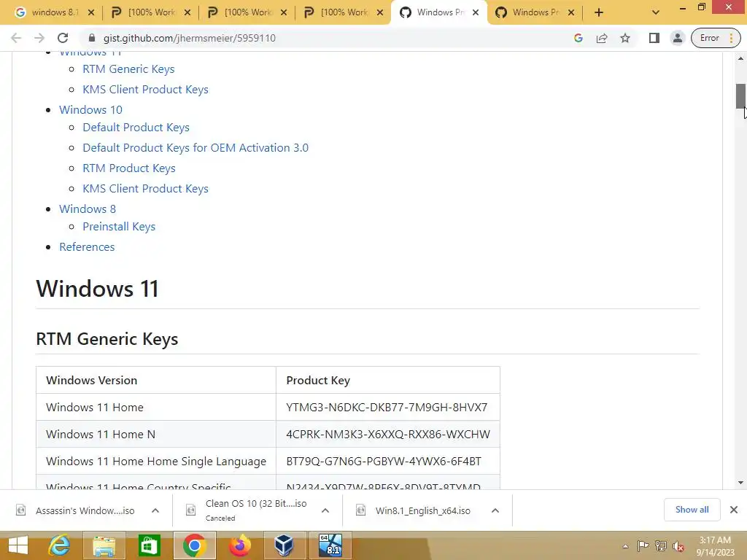The width and height of the screenshot is (747, 560).
Task: Click Show all downloads button
Action: click(x=692, y=510)
